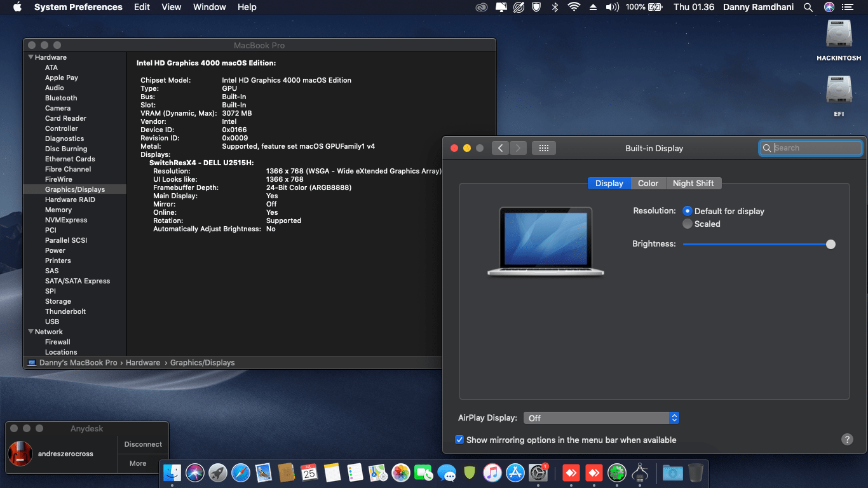Image resolution: width=868 pixels, height=488 pixels.
Task: Open System Preferences gear in dock
Action: (x=538, y=473)
